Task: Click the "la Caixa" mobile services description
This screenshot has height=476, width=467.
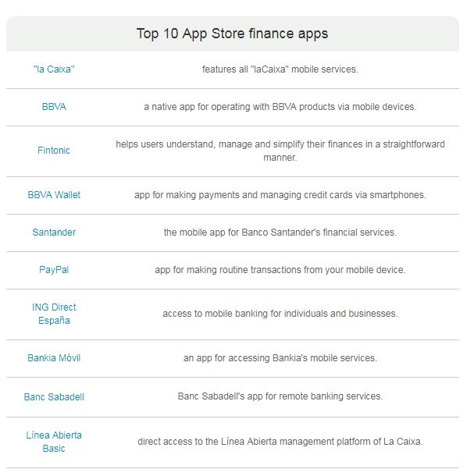Action: [x=280, y=69]
